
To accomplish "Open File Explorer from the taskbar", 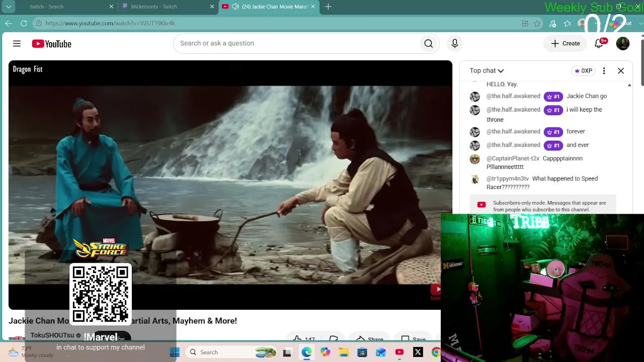I will tap(344, 352).
